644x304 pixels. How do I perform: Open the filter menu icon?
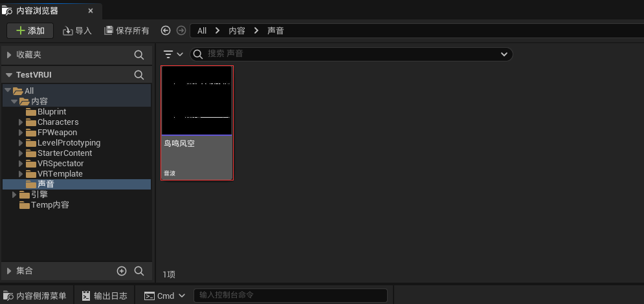[173, 54]
